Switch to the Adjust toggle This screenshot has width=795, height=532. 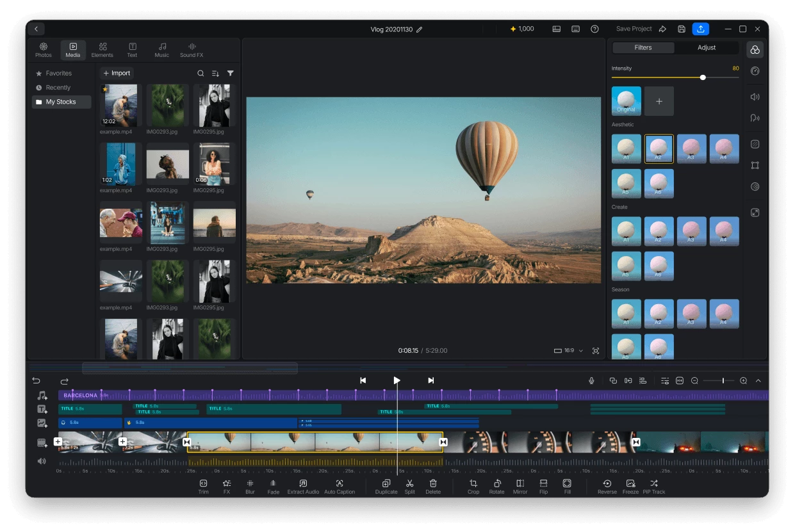(707, 47)
